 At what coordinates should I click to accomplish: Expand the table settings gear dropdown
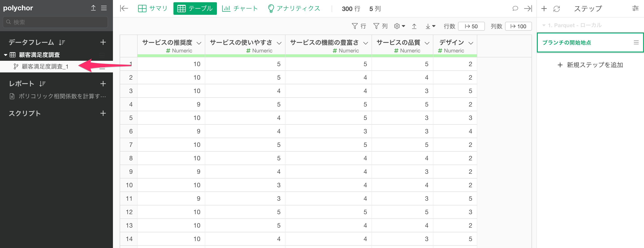(399, 26)
